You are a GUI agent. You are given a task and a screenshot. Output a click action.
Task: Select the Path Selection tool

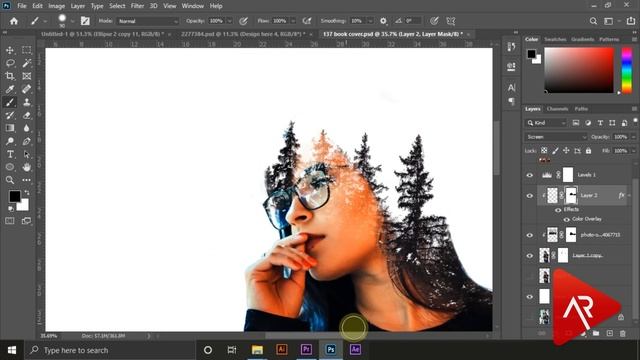tap(27, 154)
